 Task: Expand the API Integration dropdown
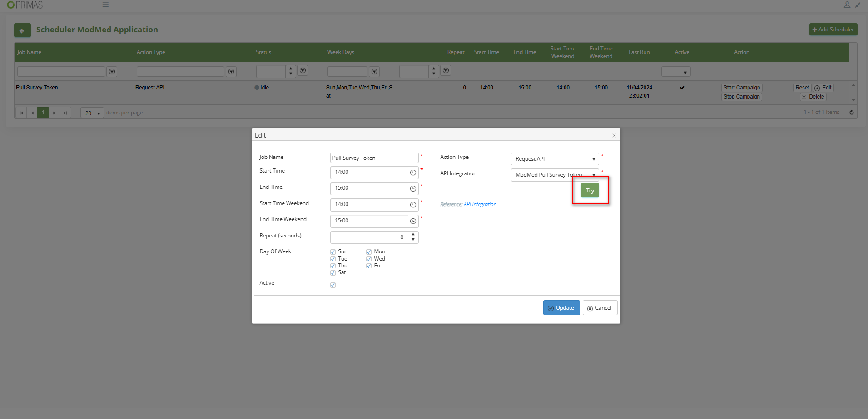pos(593,175)
